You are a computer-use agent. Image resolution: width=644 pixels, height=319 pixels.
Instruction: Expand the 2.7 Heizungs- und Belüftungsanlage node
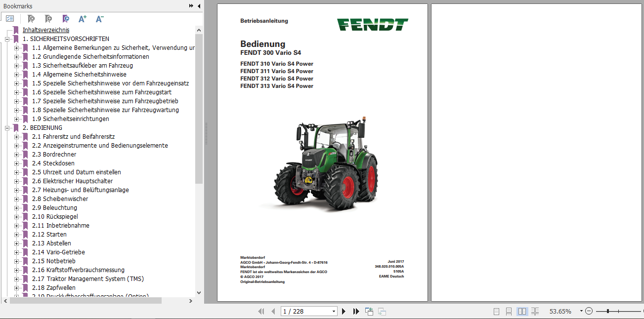click(x=16, y=190)
